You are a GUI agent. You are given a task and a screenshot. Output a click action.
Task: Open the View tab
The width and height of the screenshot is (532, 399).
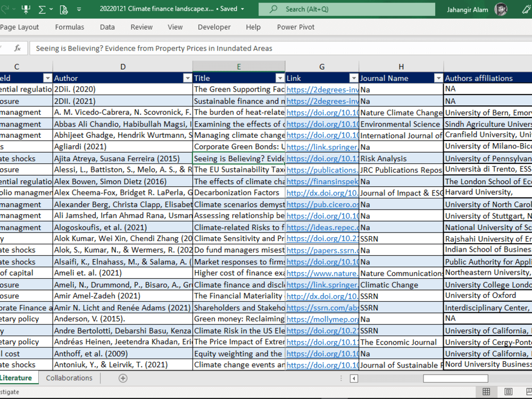[x=175, y=27]
